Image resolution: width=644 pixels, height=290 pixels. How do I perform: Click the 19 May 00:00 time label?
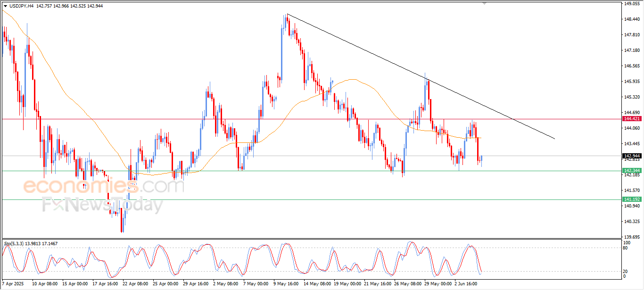pyautogui.click(x=347, y=284)
